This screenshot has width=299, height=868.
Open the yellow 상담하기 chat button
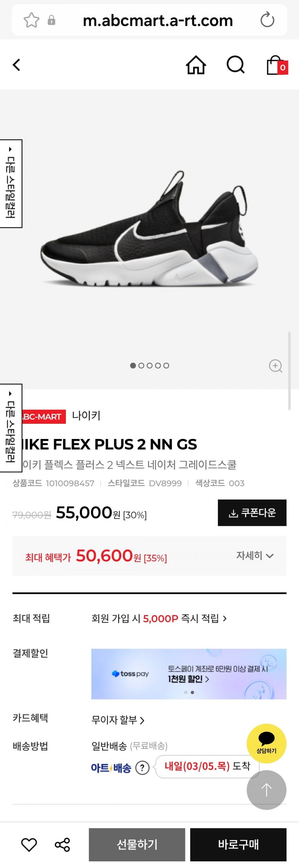266,743
